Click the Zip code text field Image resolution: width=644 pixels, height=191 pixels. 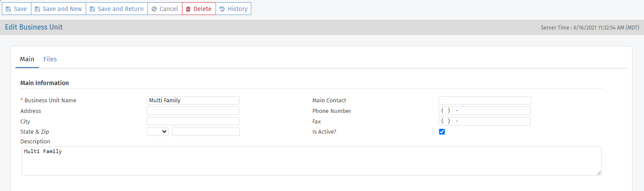(x=205, y=132)
